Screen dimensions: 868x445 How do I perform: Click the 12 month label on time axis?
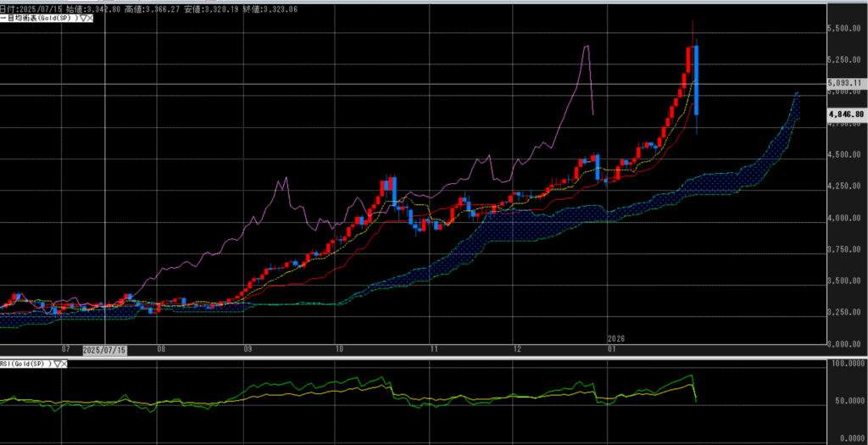516,348
